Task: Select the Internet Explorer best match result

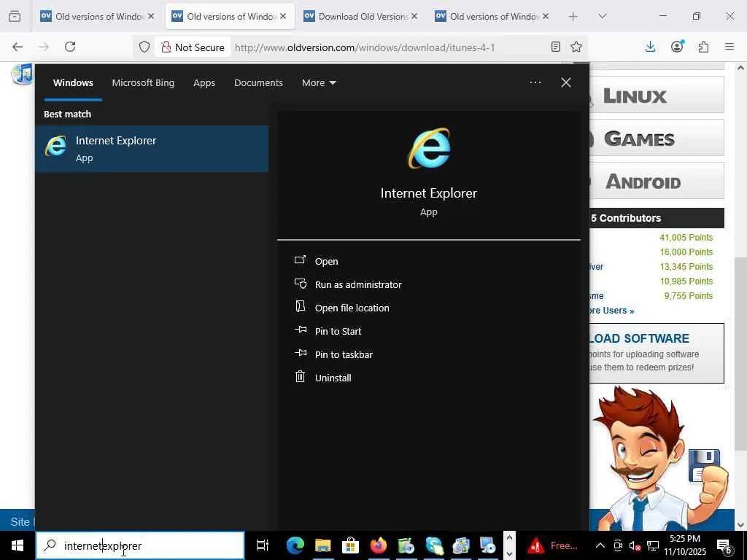Action: tap(152, 149)
